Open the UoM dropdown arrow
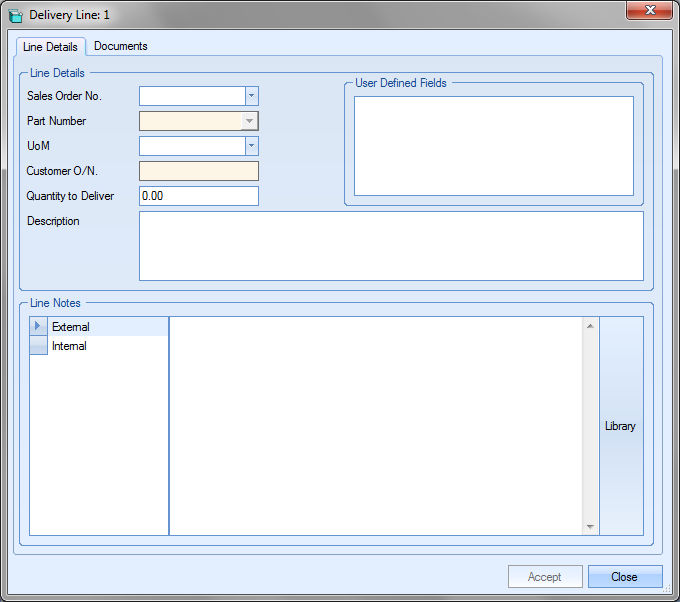 click(x=251, y=146)
